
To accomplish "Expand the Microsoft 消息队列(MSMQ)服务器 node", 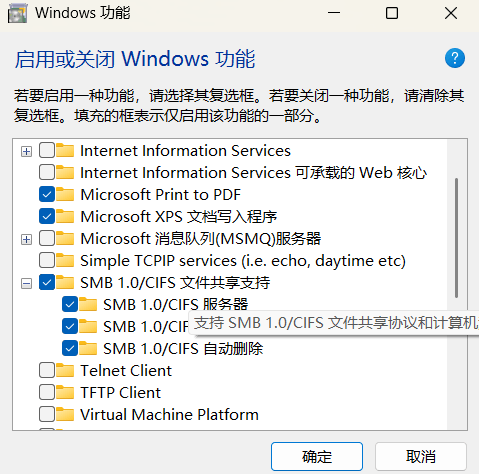I will [x=26, y=240].
